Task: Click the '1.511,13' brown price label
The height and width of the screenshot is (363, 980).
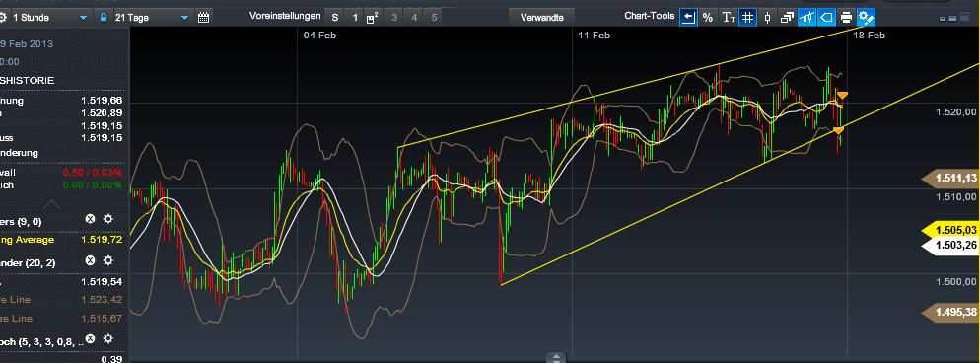Action: [950, 179]
